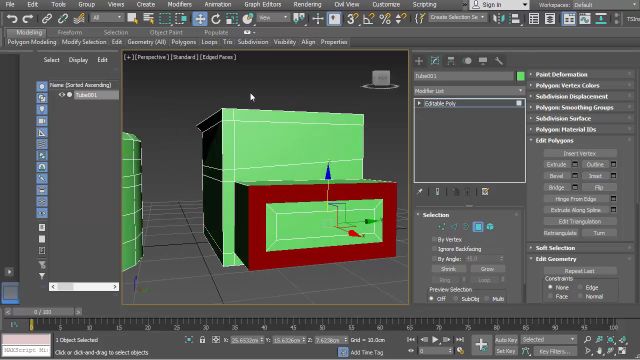Image resolution: width=640 pixels, height=360 pixels.
Task: Select the Edge constraint radio button
Action: click(580, 287)
